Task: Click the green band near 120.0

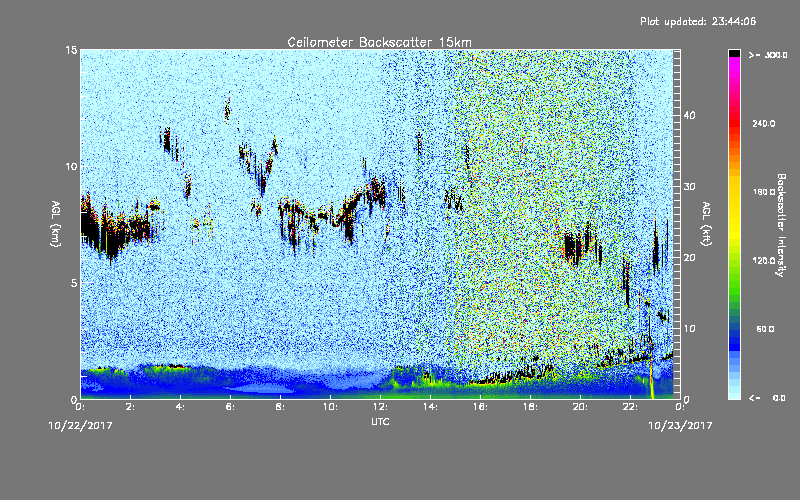Action: tap(734, 265)
